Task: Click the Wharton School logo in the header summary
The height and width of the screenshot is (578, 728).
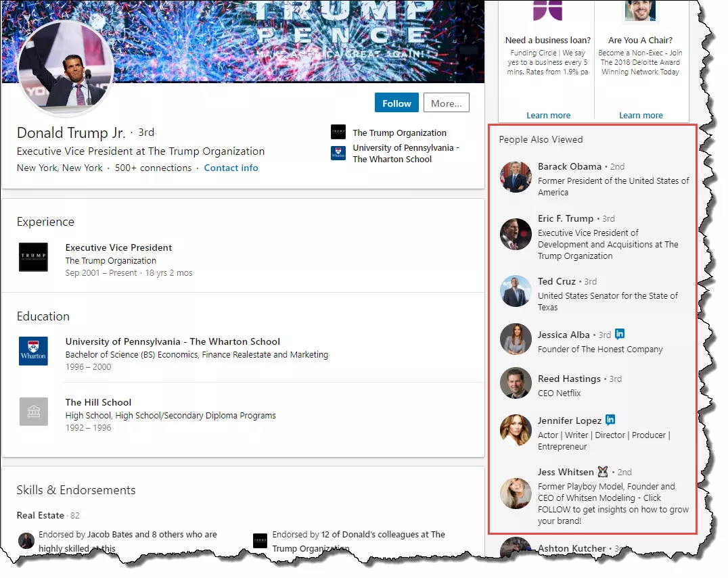Action: (x=338, y=153)
